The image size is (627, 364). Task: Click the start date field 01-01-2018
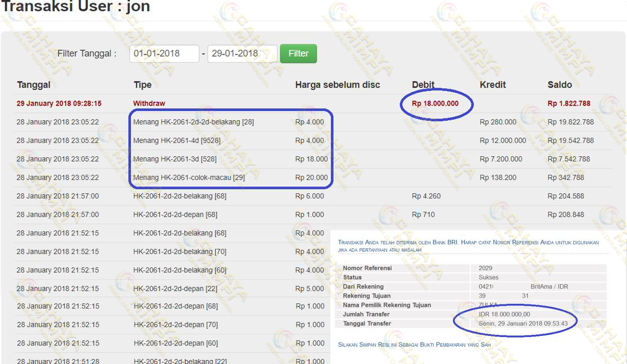click(164, 53)
